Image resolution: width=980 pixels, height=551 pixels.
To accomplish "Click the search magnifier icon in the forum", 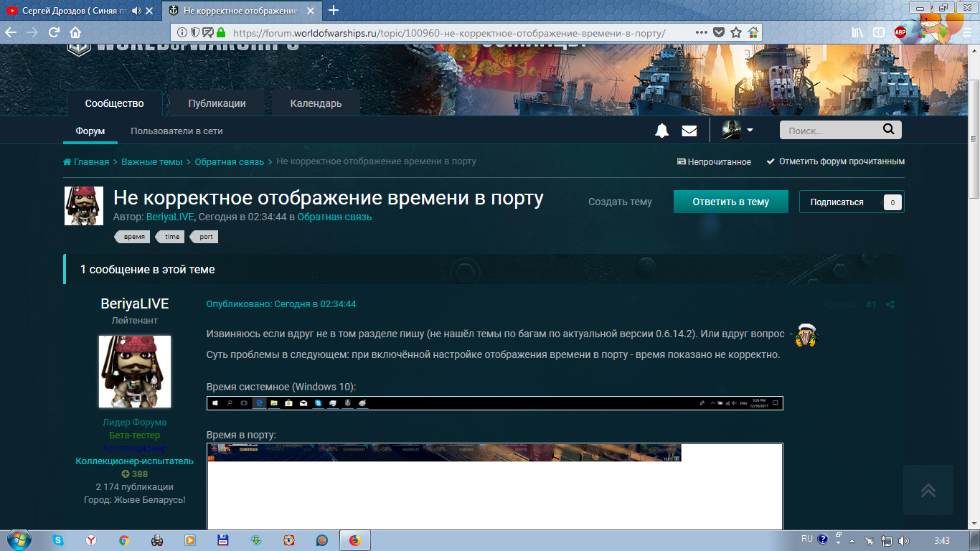I will coord(888,130).
